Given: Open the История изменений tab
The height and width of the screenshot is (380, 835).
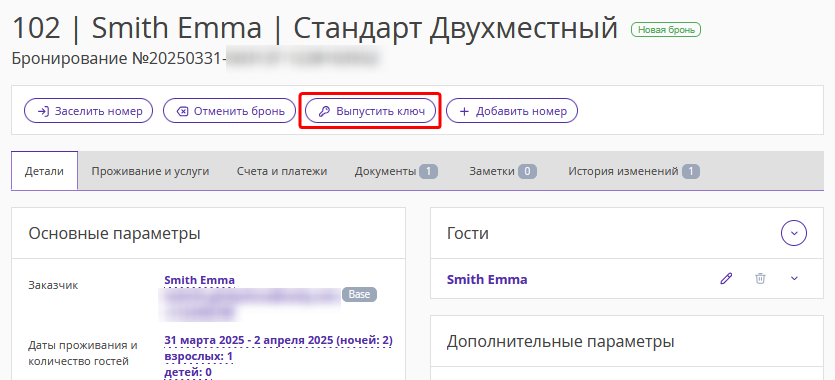Looking at the screenshot, I should pyautogui.click(x=634, y=171).
